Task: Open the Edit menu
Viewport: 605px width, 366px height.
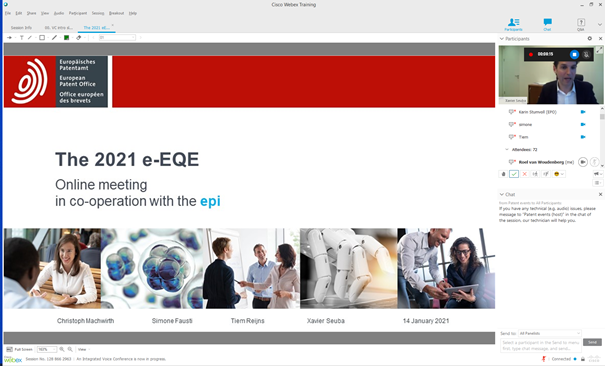Action: (x=19, y=13)
